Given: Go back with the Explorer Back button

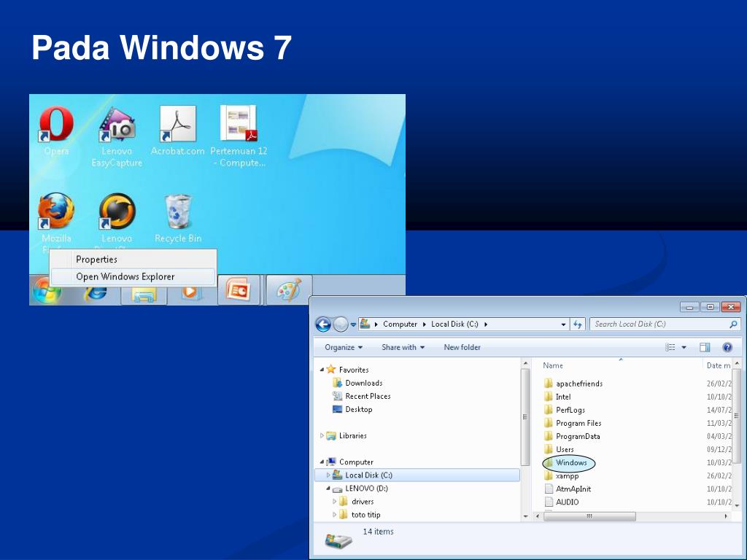Looking at the screenshot, I should [x=323, y=324].
